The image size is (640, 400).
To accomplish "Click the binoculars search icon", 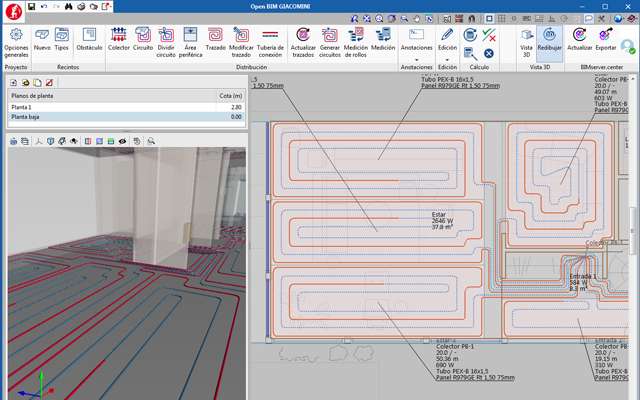I will tap(68, 7).
